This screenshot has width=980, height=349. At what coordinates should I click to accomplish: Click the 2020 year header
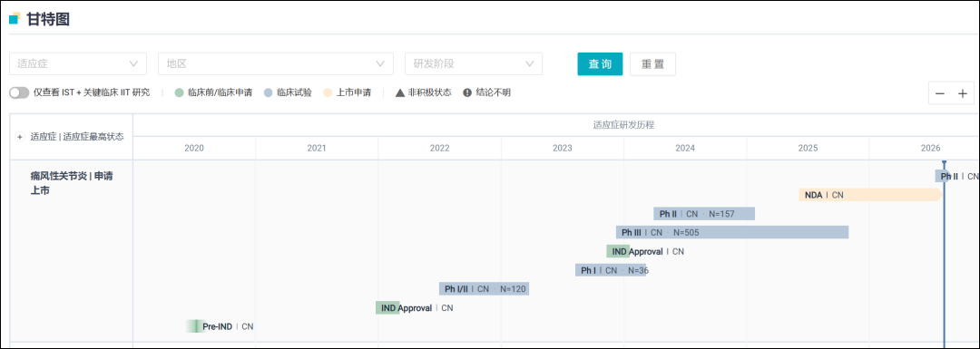click(194, 148)
